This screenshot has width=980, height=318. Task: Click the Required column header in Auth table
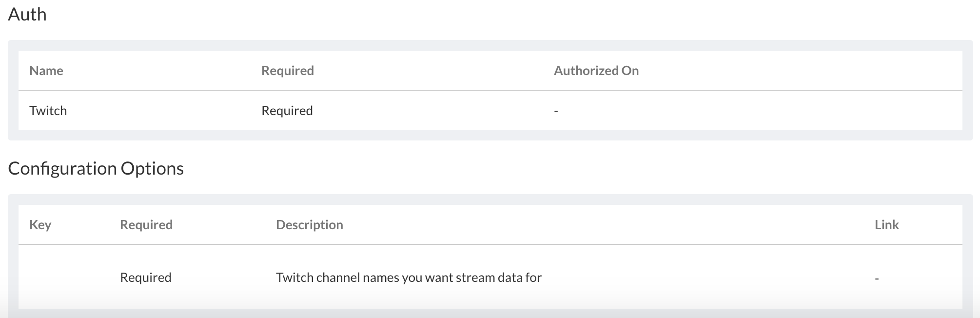(288, 71)
